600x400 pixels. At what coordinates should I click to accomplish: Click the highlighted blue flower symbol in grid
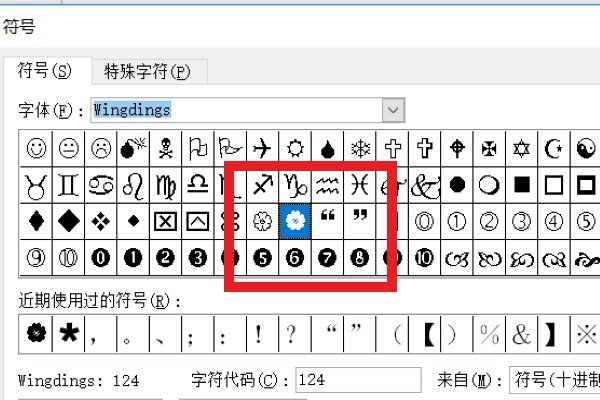295,221
